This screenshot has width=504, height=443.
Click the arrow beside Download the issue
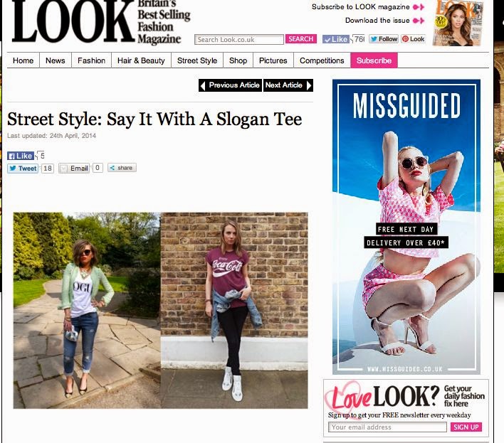click(x=419, y=21)
